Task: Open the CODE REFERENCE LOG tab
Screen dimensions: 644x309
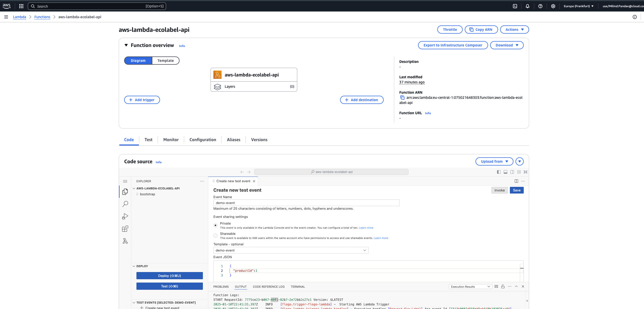Action: (x=269, y=287)
